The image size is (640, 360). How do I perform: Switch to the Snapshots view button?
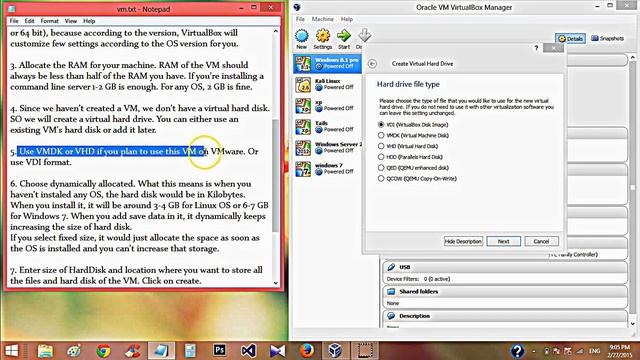607,38
